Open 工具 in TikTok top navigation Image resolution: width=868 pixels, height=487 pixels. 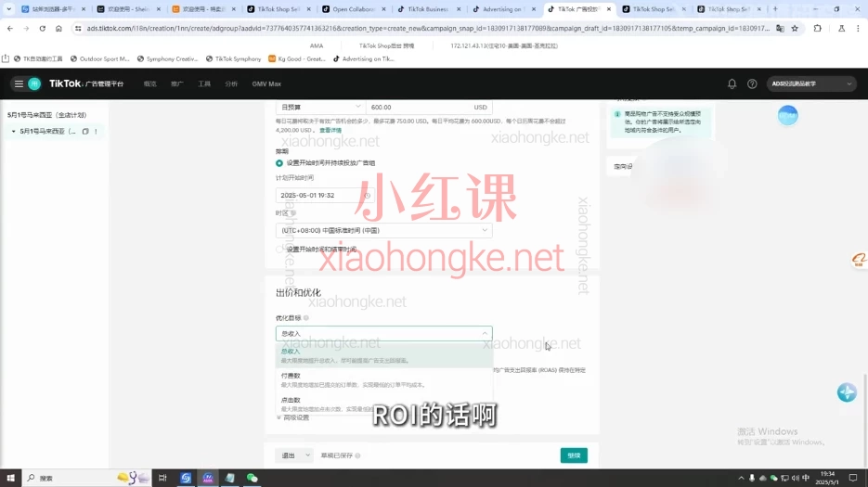pos(204,83)
